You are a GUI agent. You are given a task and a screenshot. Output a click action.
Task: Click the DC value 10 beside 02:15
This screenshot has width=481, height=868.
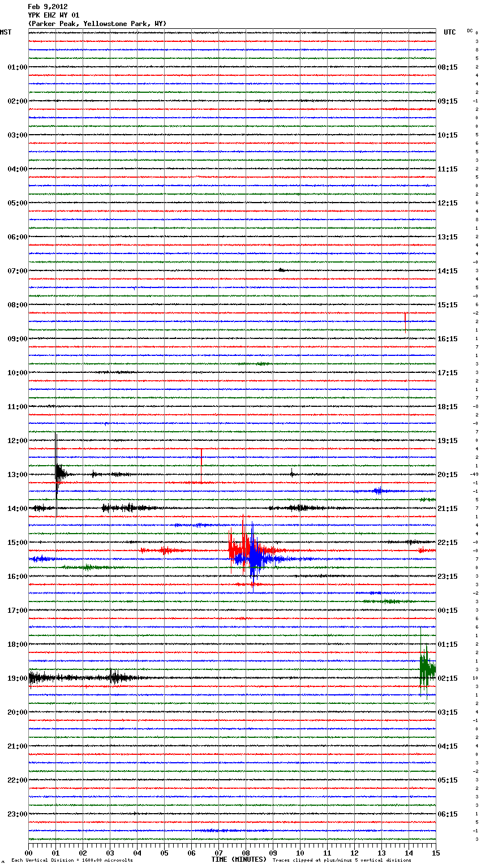click(475, 678)
